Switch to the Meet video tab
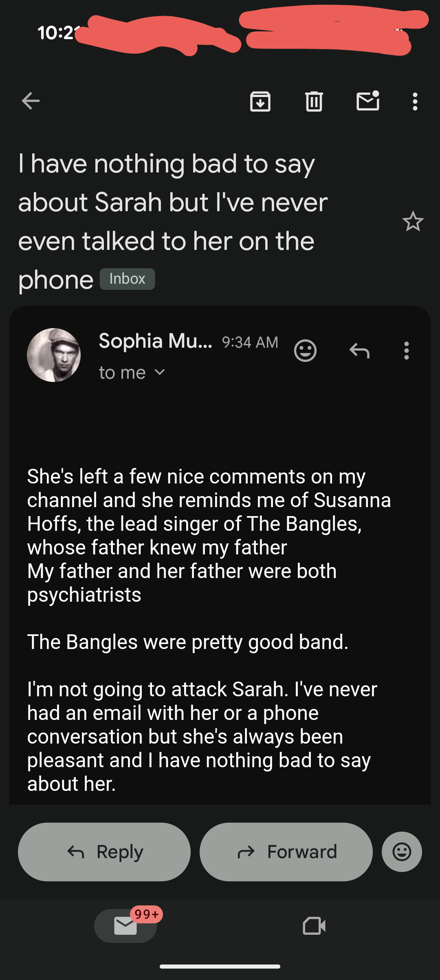Screen dimensions: 440x980 314,926
